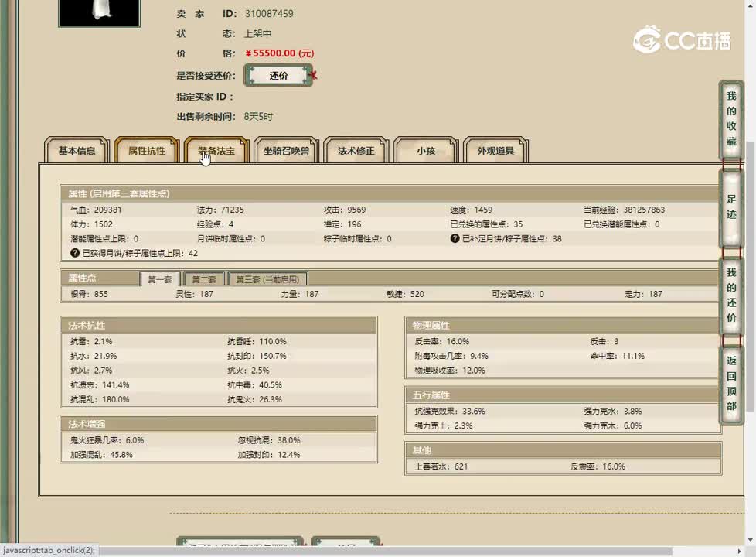Viewport: 756px width, 557px height.
Task: Switch to the 基本信息 tab
Action: (77, 152)
